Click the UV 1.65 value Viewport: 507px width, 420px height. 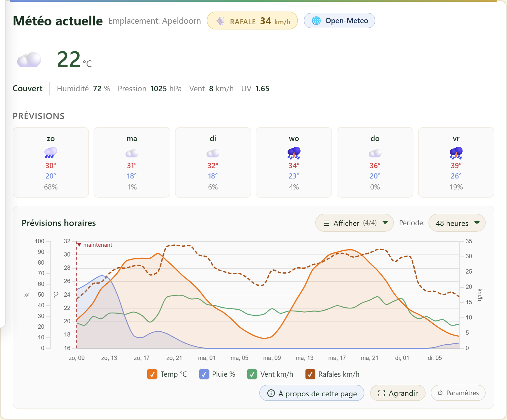click(x=255, y=89)
